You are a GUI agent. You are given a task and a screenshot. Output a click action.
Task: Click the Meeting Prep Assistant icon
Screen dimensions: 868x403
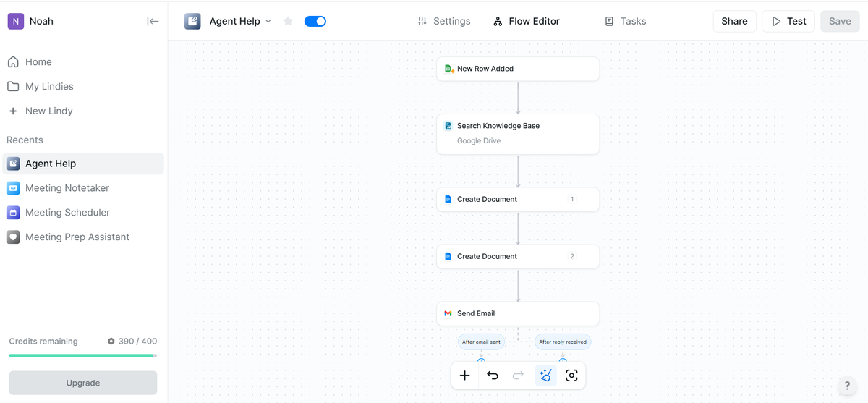coord(13,237)
